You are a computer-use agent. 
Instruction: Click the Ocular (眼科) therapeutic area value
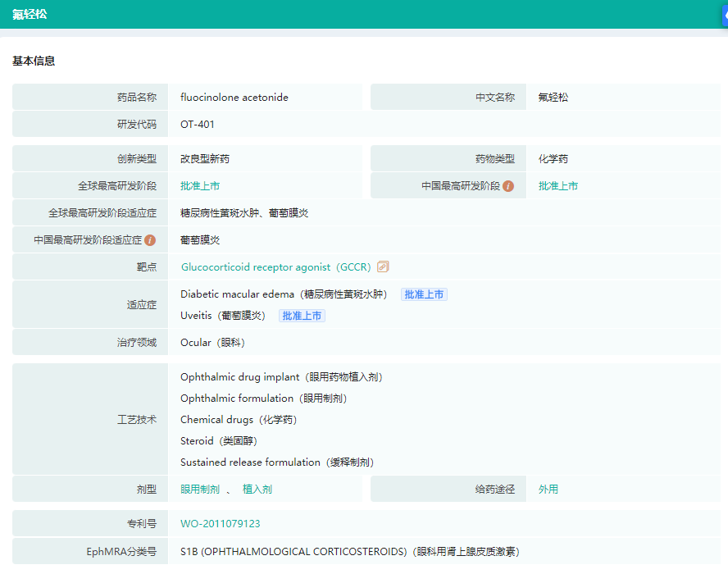(212, 343)
